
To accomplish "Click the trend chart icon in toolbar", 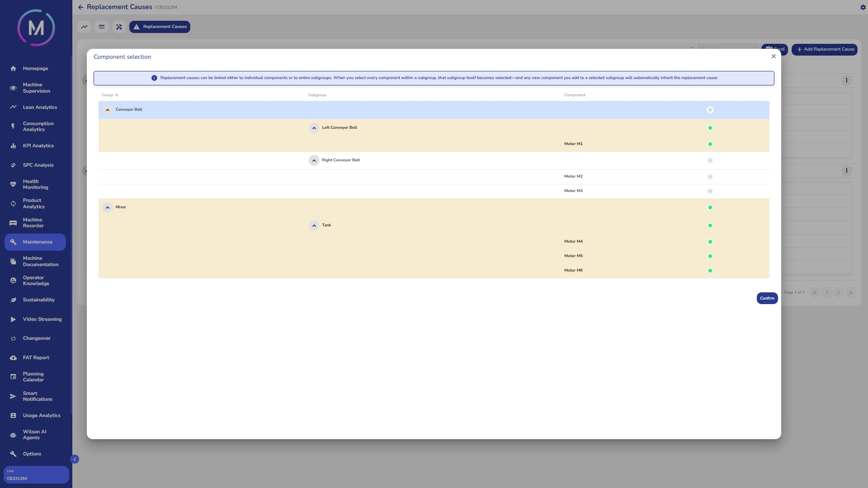I will (x=84, y=27).
